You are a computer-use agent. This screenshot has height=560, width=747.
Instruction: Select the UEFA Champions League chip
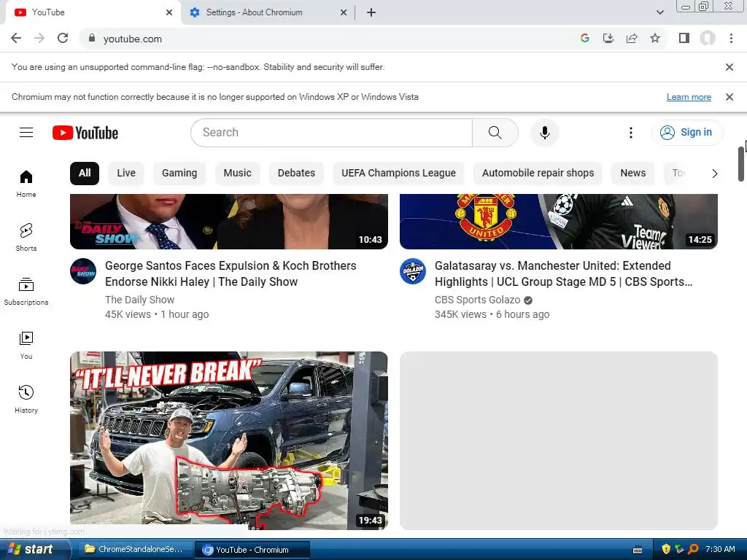click(398, 174)
